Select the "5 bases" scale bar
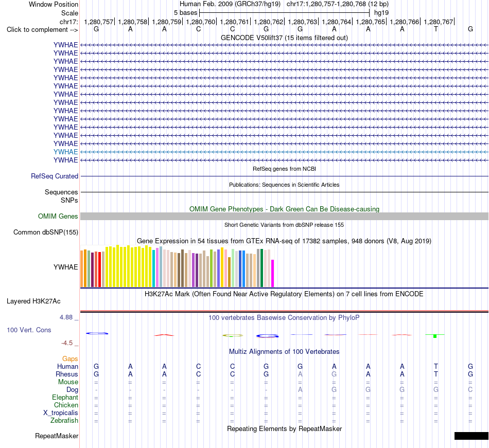Viewport: 489px width, 448px height. tap(285, 13)
